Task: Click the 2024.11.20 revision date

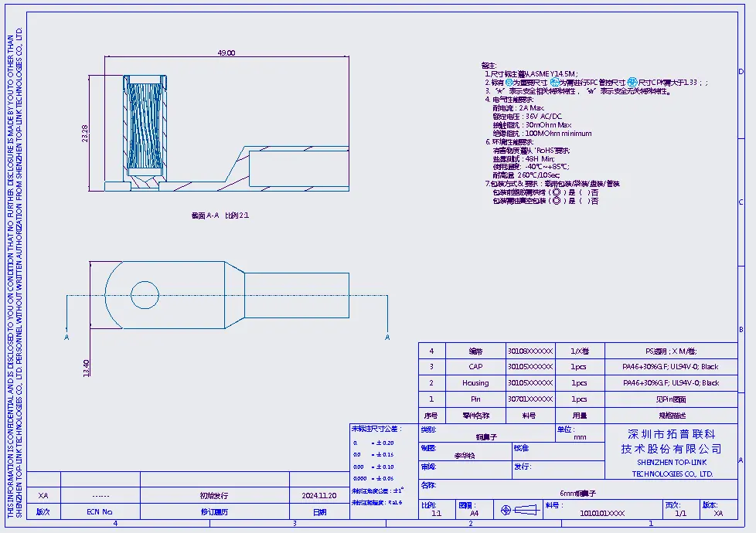Action: pyautogui.click(x=319, y=495)
